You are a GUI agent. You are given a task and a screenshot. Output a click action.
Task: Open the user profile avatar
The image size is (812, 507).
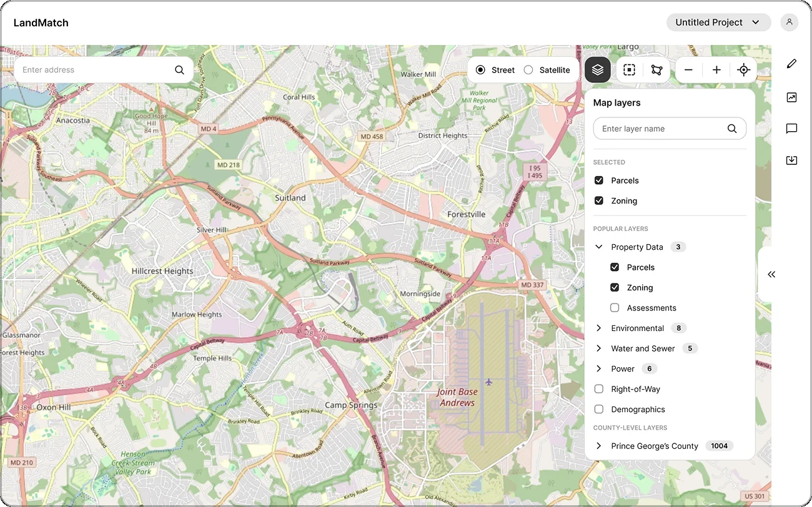[790, 22]
